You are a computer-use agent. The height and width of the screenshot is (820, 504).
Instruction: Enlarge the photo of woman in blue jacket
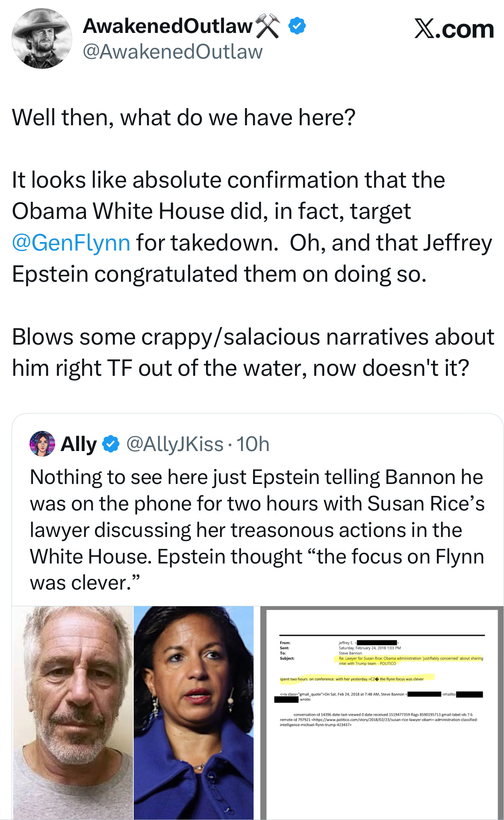click(194, 712)
